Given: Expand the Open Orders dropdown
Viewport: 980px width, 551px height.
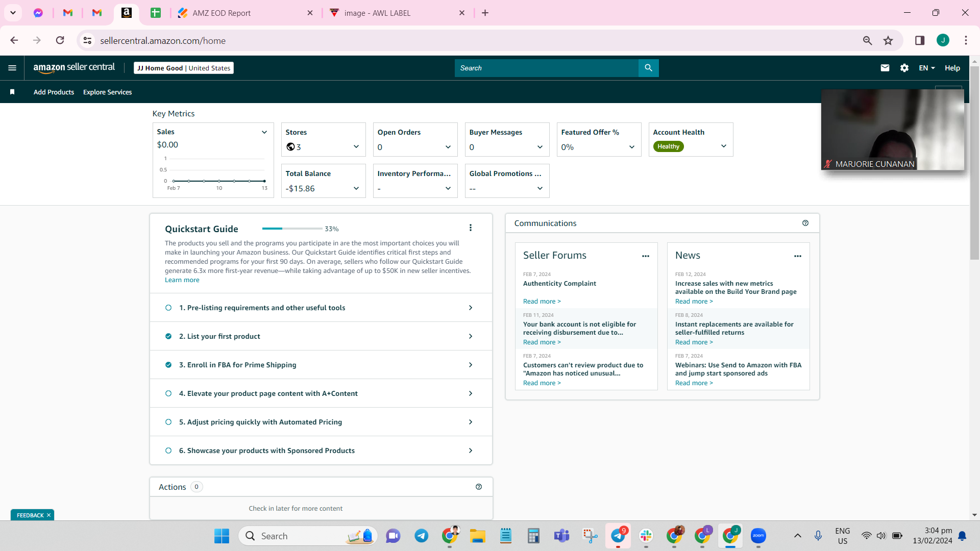Looking at the screenshot, I should pos(448,147).
